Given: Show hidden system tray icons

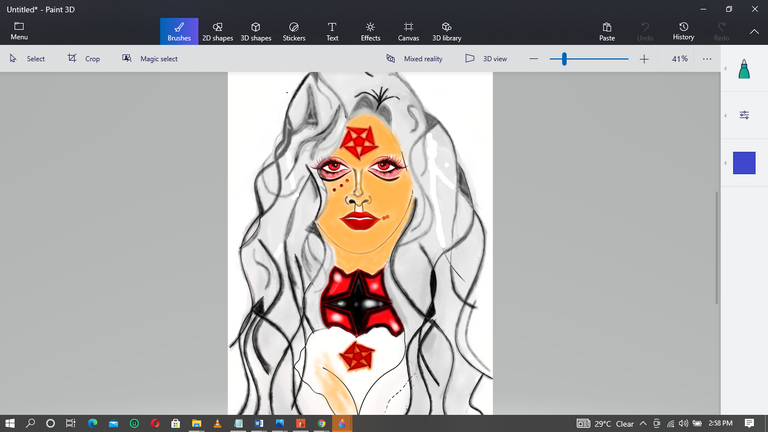Looking at the screenshot, I should click(643, 423).
